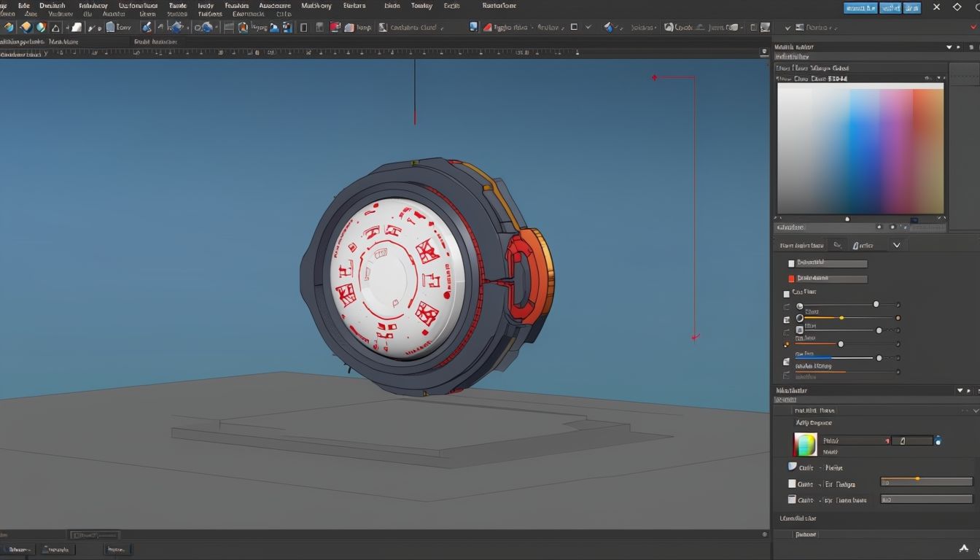The width and height of the screenshot is (980, 560).
Task: Click the first button in the bottom status bar
Action: (17, 549)
